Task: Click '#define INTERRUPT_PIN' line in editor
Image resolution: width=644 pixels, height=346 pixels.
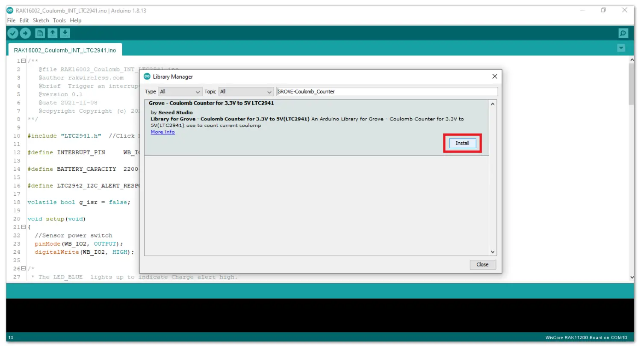Action: (x=83, y=152)
